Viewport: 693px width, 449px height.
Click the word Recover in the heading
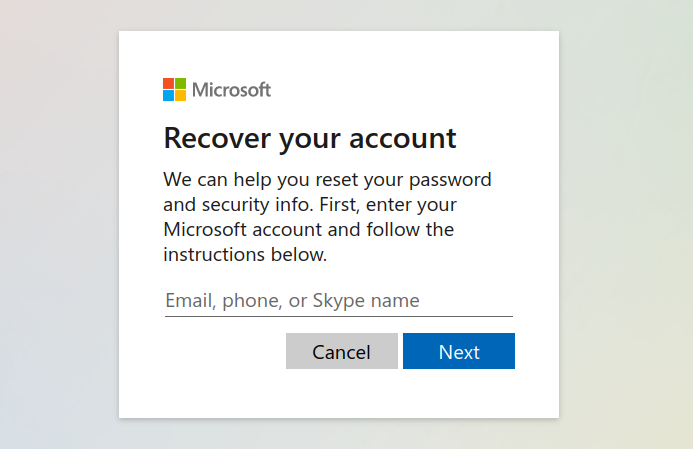217,138
